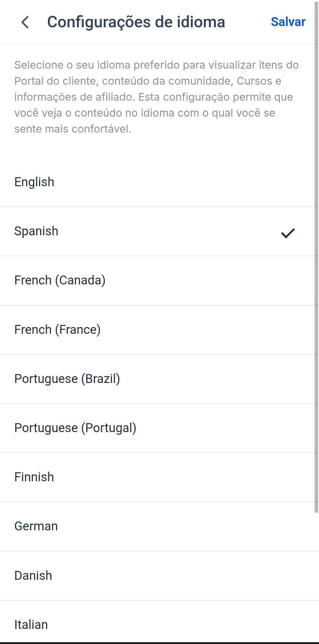Click the Configurações de idioma title
Viewport: 319px width, 644px height.
[136, 22]
